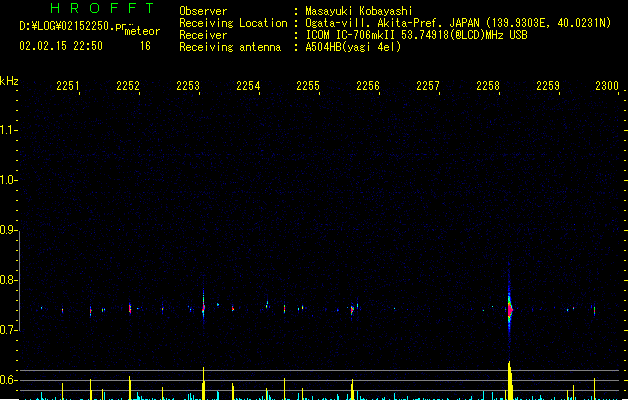The width and height of the screenshot is (629, 400).
Task: Click the 2251 time axis marker
Action: click(x=68, y=86)
